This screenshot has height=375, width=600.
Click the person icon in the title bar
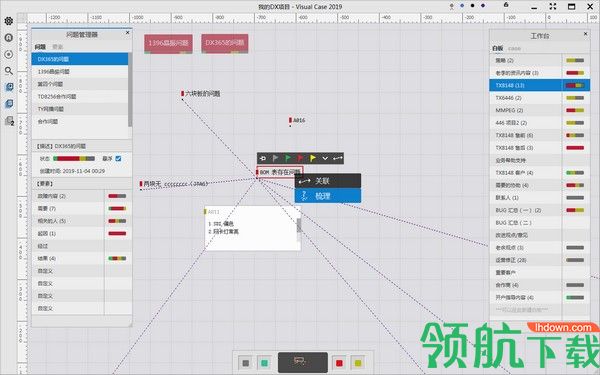(x=452, y=6)
